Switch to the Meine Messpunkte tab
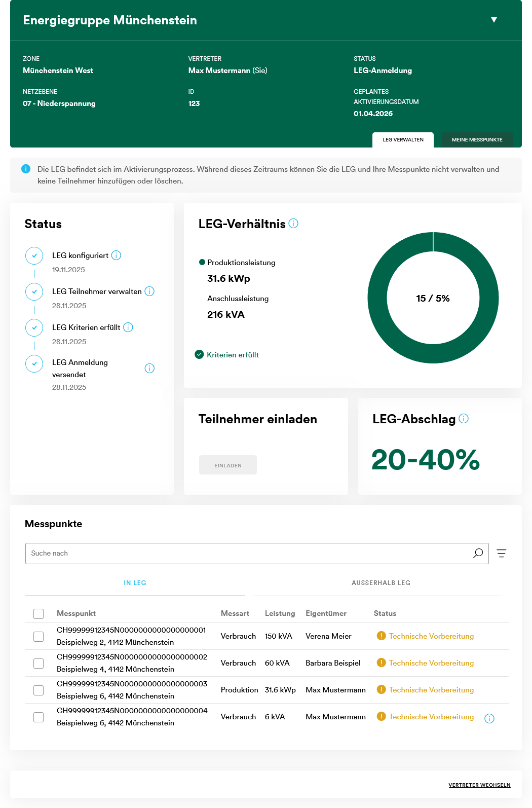The image size is (532, 808). (477, 140)
